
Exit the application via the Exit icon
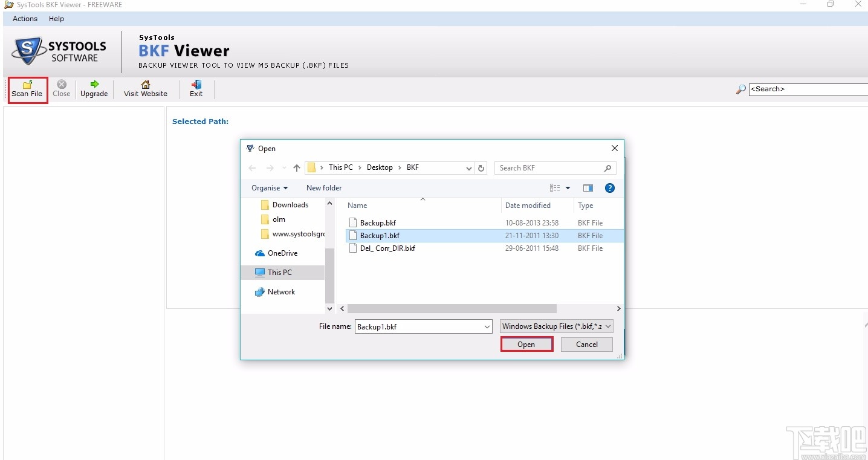196,89
